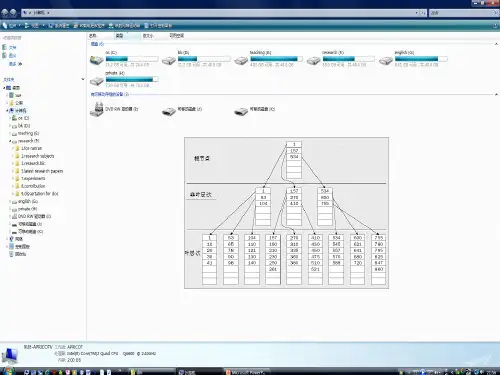
Task: Select the DVD RW drive (I:) icon
Action: click(x=97, y=109)
